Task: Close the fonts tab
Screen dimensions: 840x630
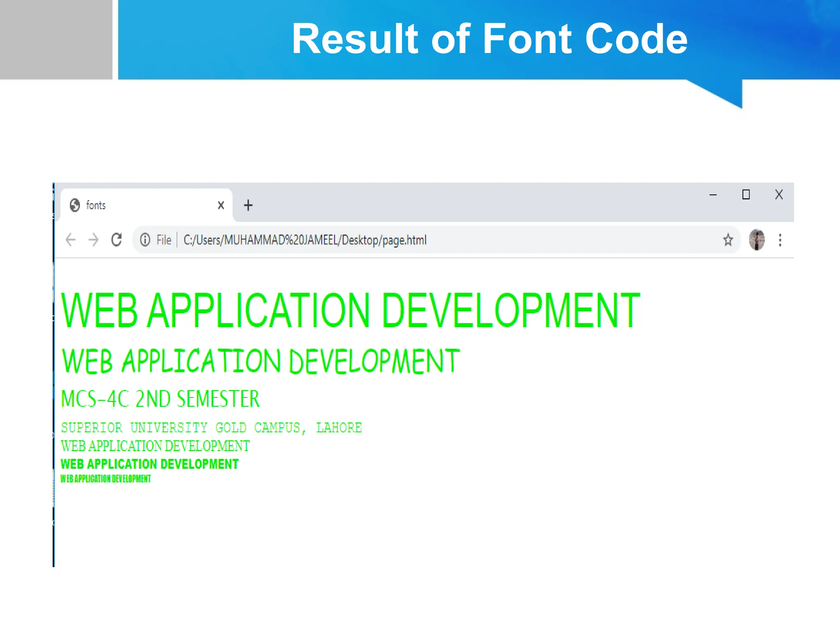Action: [x=221, y=205]
